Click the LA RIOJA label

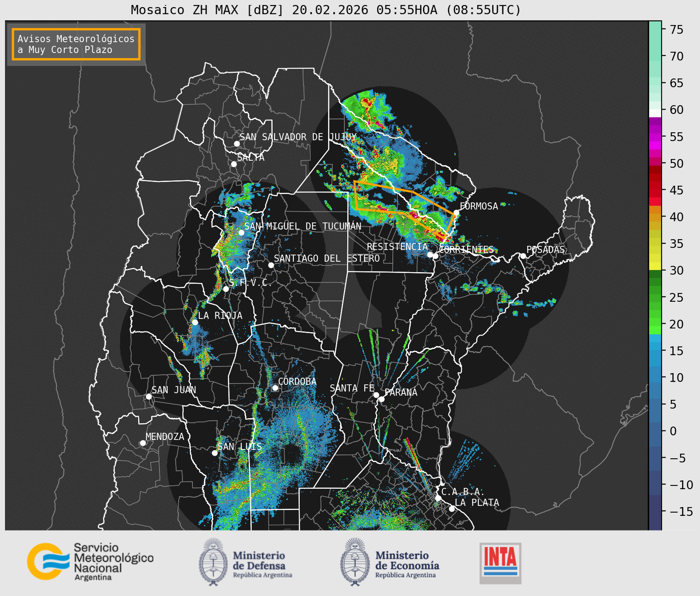point(220,316)
